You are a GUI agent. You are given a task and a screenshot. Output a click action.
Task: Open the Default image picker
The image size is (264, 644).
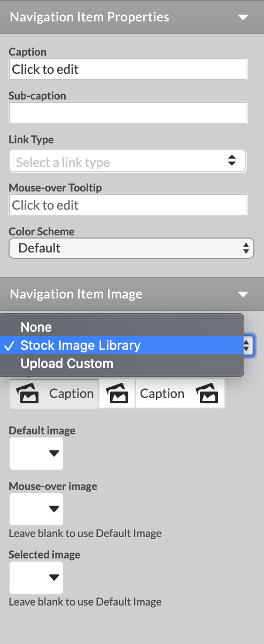click(36, 454)
